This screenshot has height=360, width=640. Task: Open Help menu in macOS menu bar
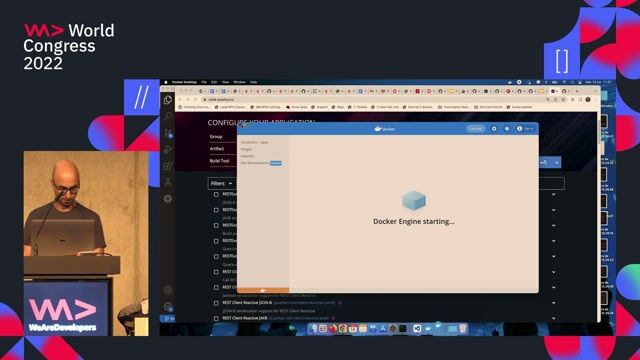coord(253,82)
